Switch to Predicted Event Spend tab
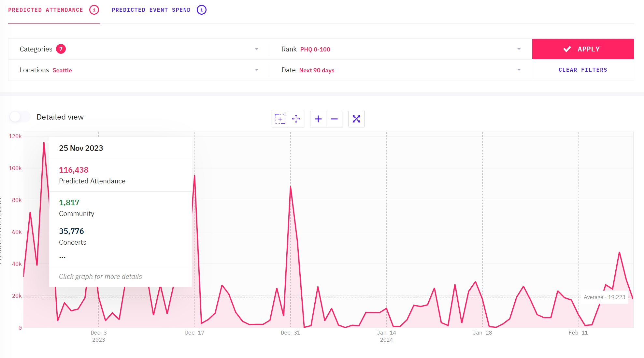 pos(151,10)
